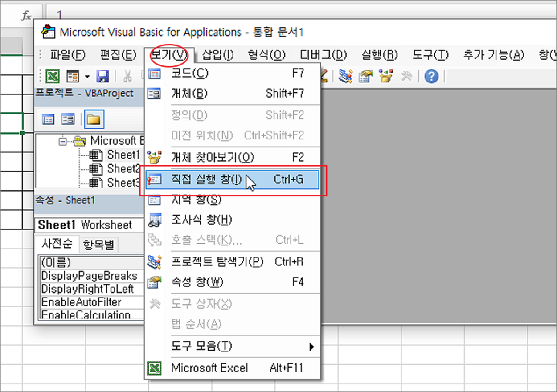Open the 디버그(D) menu
The image size is (557, 392).
[x=323, y=55]
